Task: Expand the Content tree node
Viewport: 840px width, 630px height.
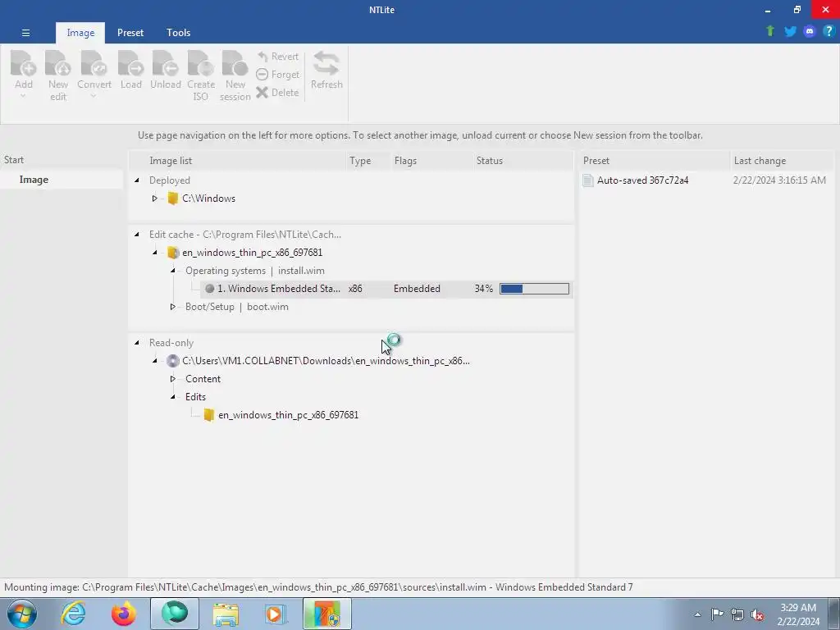Action: click(172, 379)
